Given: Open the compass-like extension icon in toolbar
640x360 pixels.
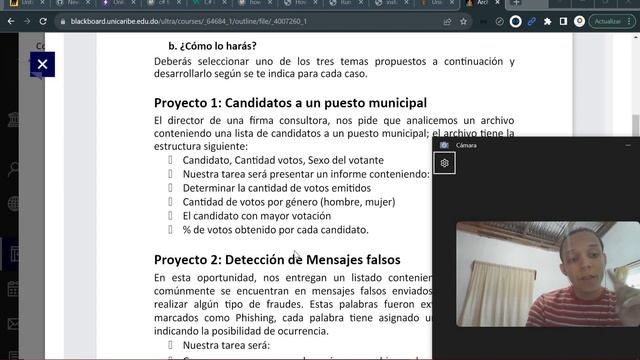Looking at the screenshot, I should click(x=500, y=21).
